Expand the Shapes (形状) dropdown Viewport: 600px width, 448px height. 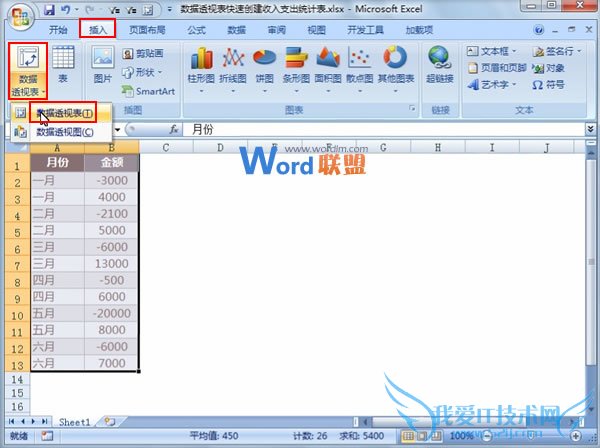(x=160, y=72)
